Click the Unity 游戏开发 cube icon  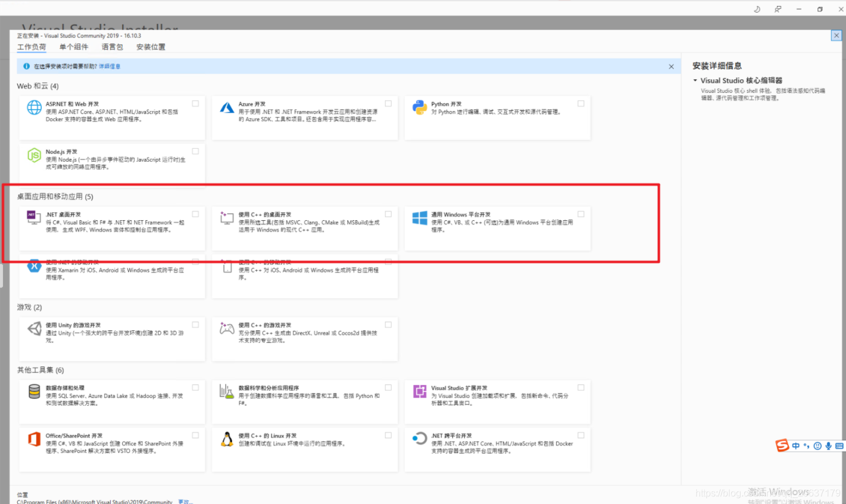click(34, 328)
